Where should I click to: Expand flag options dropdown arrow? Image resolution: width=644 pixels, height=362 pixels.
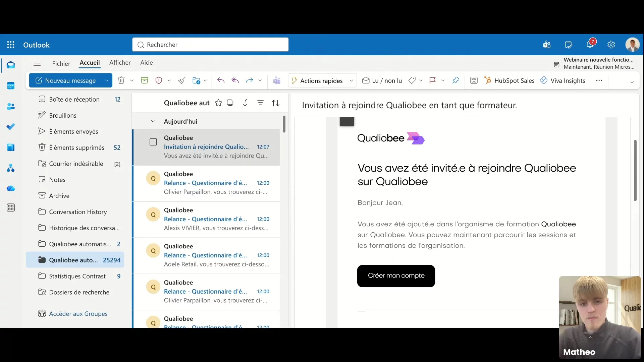click(x=443, y=80)
